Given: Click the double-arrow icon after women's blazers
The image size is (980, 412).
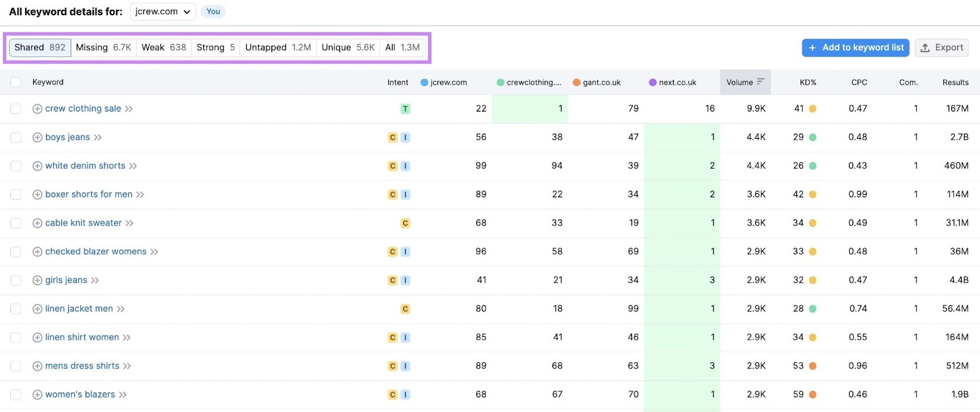Looking at the screenshot, I should point(123,395).
